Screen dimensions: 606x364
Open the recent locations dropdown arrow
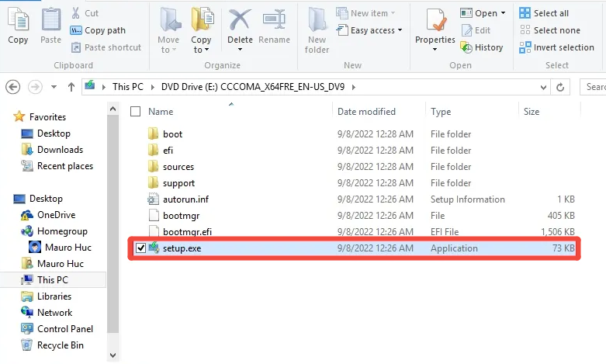(x=54, y=87)
